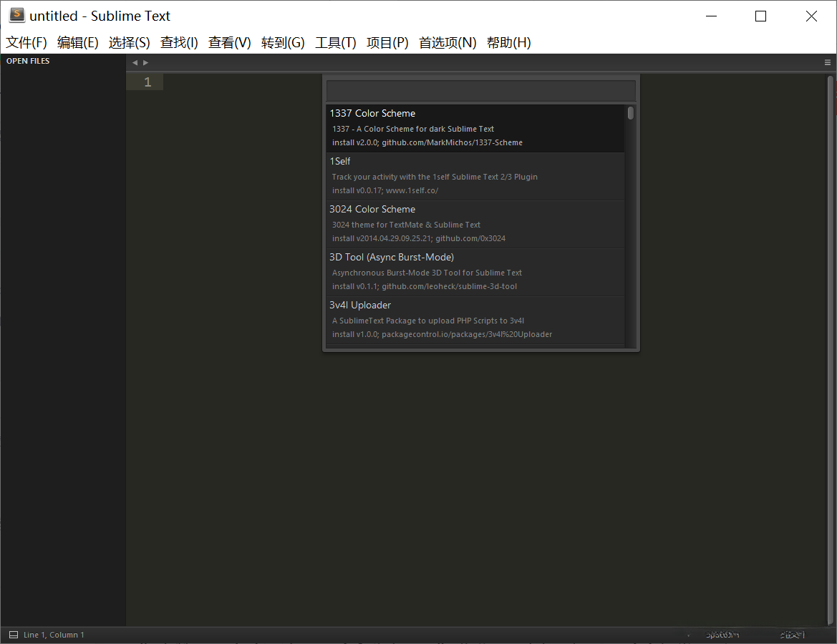This screenshot has height=644, width=837.
Task: Open the 工具(T) menu
Action: 336,43
